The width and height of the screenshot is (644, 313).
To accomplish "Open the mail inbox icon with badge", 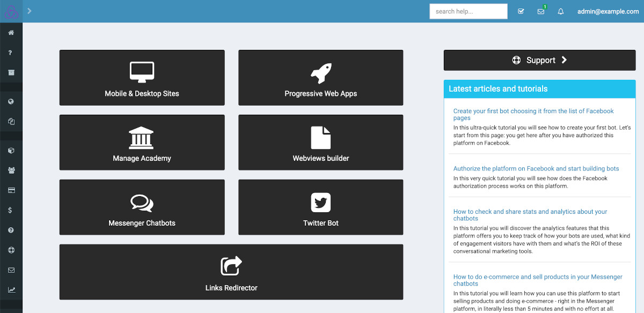I will click(541, 11).
